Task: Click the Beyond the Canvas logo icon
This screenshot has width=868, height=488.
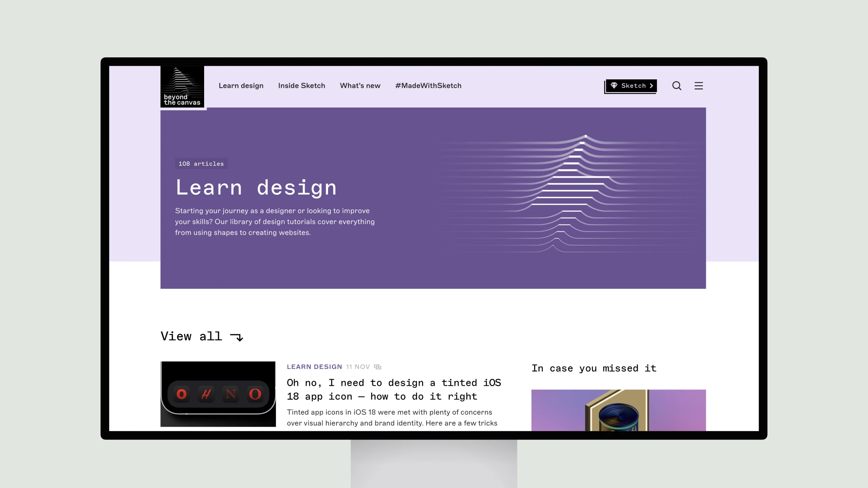Action: [x=181, y=86]
